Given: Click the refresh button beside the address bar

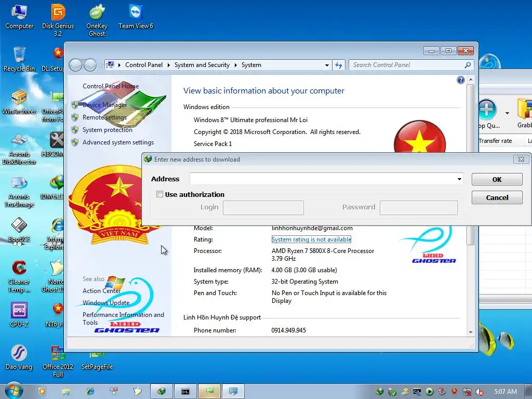Looking at the screenshot, I should coord(339,65).
